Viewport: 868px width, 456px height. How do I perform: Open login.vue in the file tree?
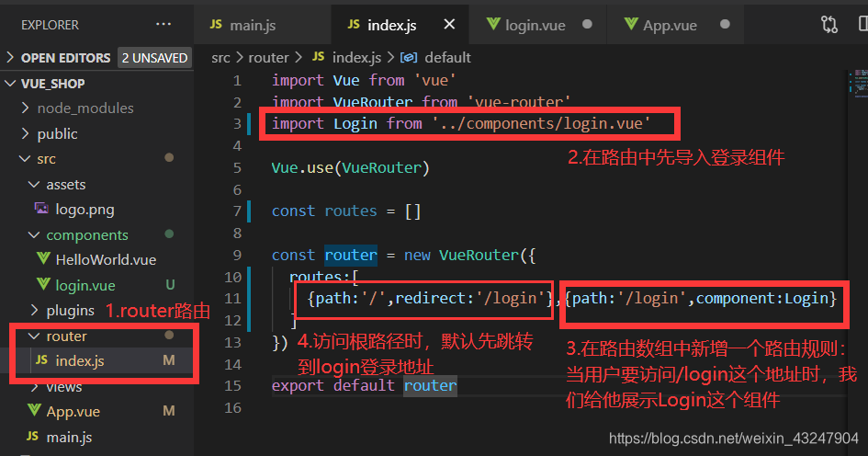(x=85, y=285)
